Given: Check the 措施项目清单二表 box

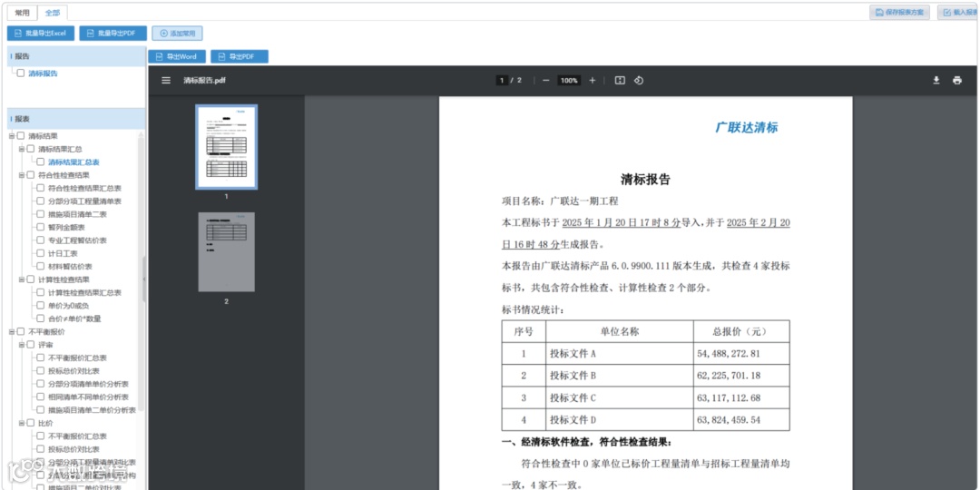Looking at the screenshot, I should pyautogui.click(x=41, y=214).
